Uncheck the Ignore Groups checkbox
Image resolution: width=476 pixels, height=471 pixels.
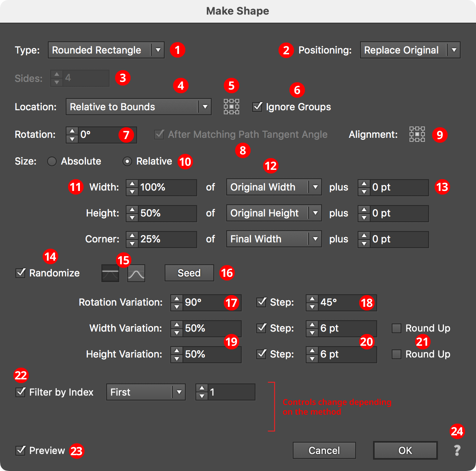tap(257, 107)
